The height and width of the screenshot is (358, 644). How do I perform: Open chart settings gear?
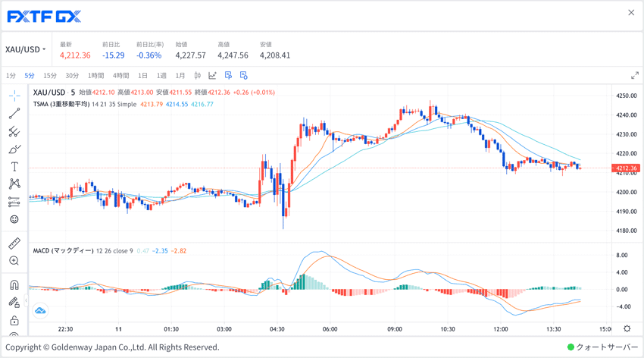[627, 328]
